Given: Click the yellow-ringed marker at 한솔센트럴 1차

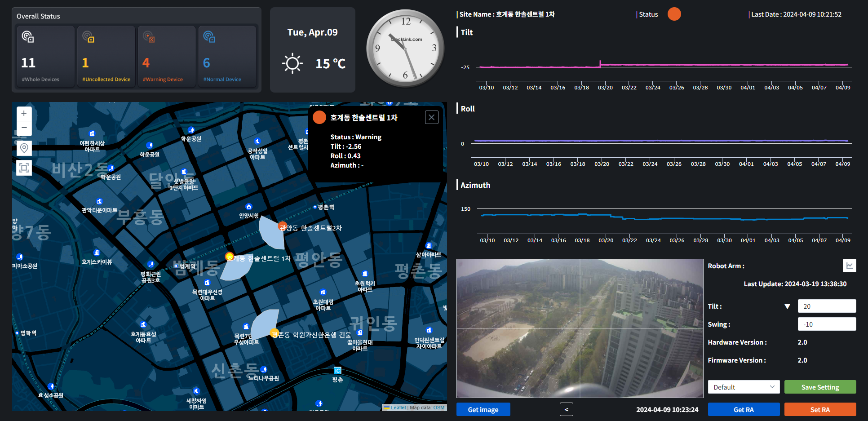Looking at the screenshot, I should [x=230, y=257].
